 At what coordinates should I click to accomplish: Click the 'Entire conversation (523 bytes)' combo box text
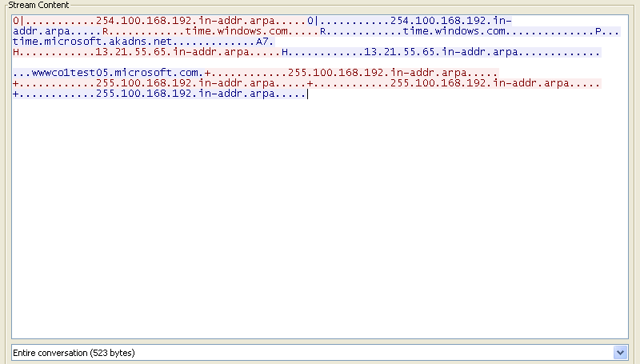point(74,352)
